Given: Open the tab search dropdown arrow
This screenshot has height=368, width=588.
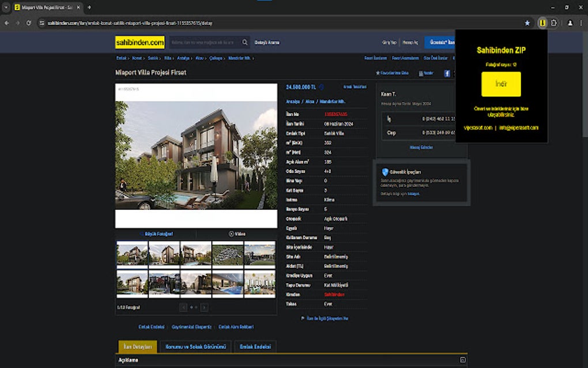Looking at the screenshot, I should (6, 7).
